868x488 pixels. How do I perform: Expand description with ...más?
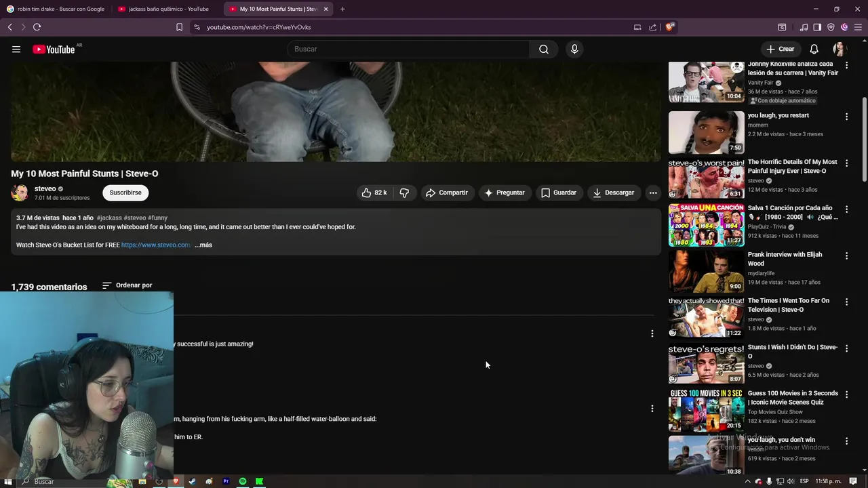point(203,245)
